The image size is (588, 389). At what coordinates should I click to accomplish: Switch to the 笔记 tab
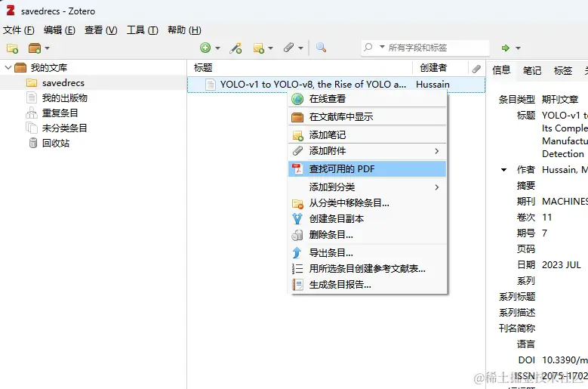click(x=532, y=70)
